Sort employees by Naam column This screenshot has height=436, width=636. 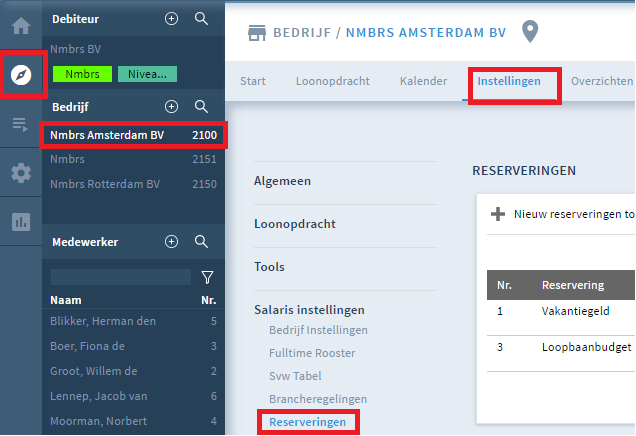[x=66, y=300]
